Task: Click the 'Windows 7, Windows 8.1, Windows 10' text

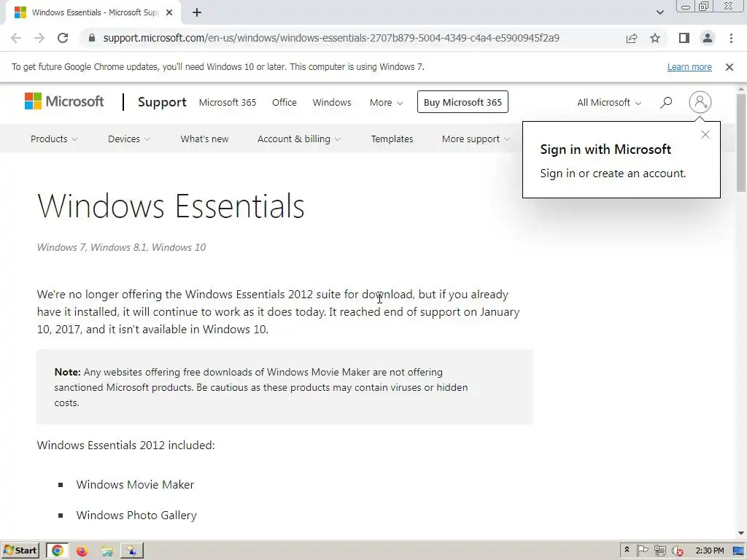Action: coord(121,247)
